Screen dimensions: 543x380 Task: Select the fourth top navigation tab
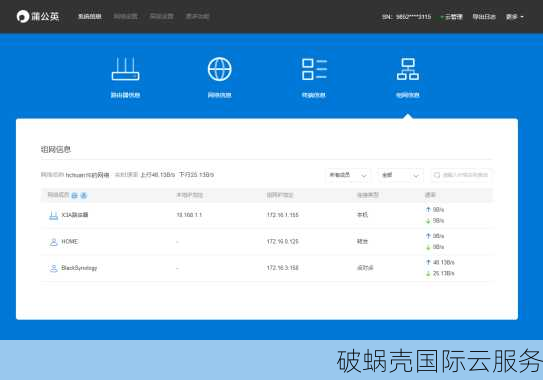pyautogui.click(x=198, y=16)
